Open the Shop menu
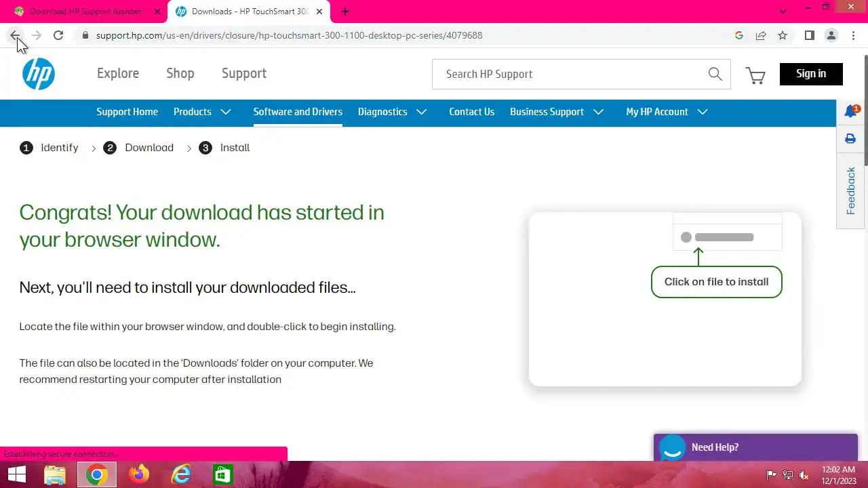868x488 pixels. [180, 73]
